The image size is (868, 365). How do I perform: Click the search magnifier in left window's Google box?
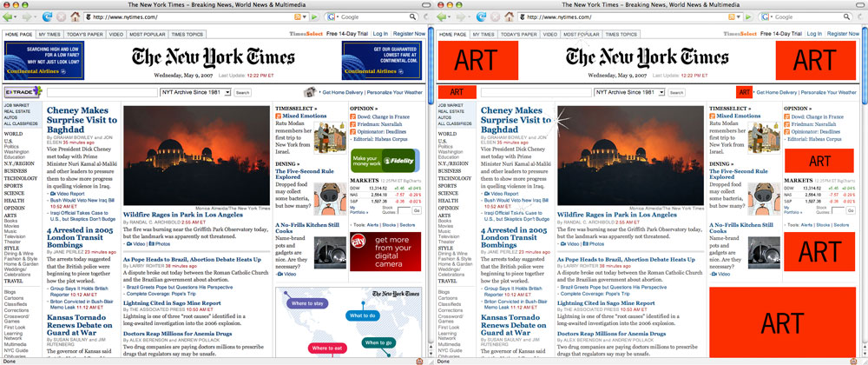(412, 17)
